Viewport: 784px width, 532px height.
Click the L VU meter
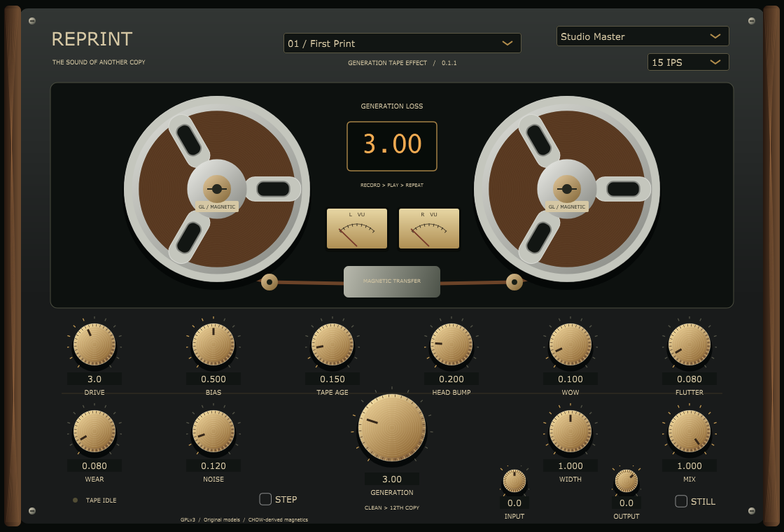(x=357, y=228)
